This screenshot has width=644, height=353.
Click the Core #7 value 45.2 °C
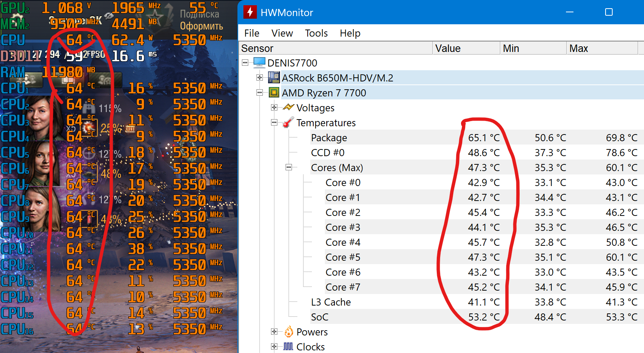click(484, 287)
